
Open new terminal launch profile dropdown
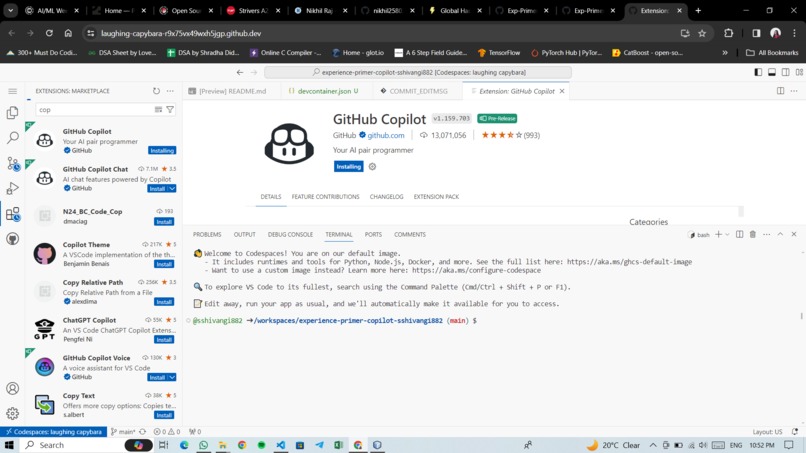[x=727, y=234]
